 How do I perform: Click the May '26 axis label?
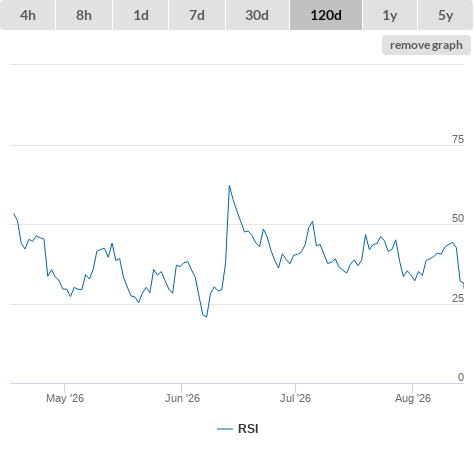[65, 398]
